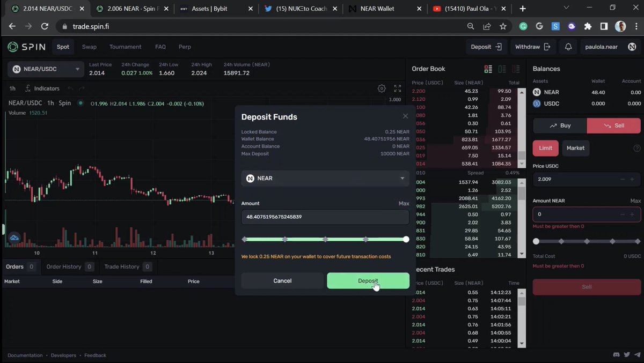This screenshot has width=644, height=363.
Task: Click the Spin logo in header
Action: coord(27,47)
